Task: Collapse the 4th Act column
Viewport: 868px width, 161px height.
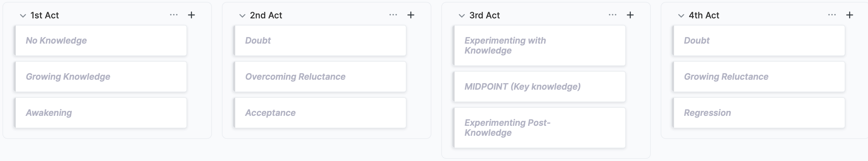Action: tap(681, 16)
